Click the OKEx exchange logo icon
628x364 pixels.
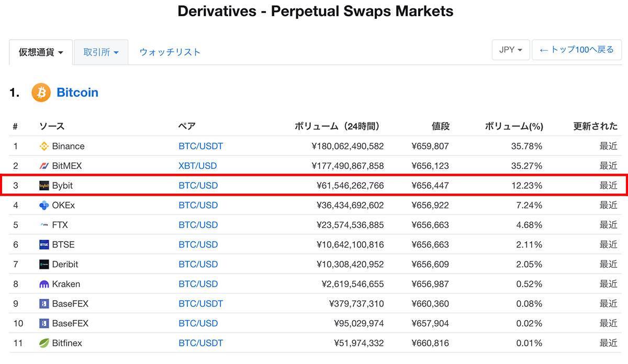click(x=44, y=206)
